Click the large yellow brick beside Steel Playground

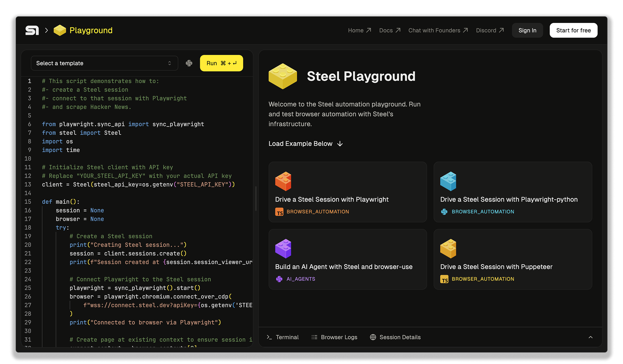tap(283, 76)
